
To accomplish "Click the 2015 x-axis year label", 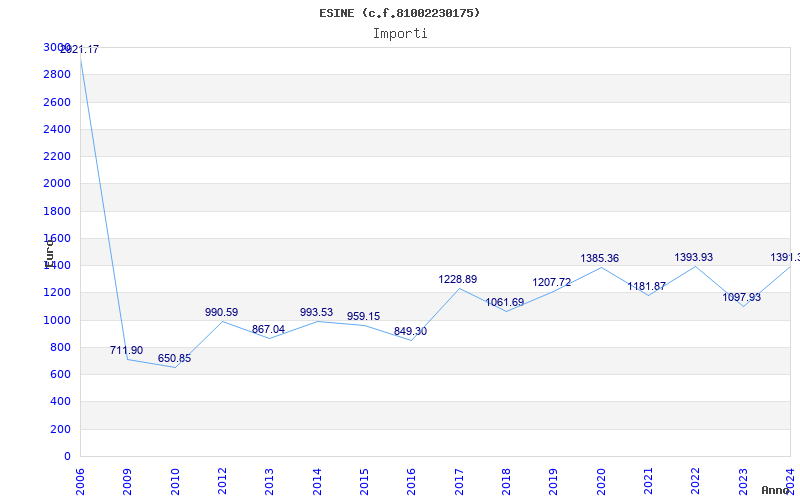I will click(x=364, y=482).
